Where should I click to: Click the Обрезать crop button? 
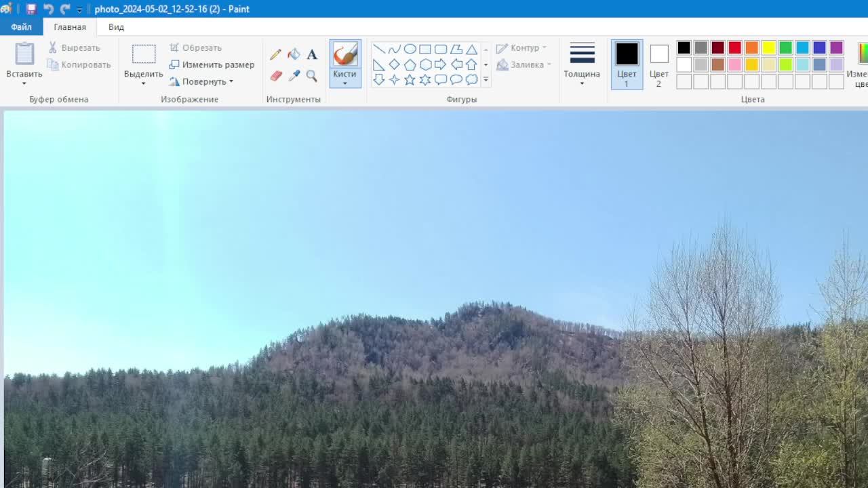[195, 47]
